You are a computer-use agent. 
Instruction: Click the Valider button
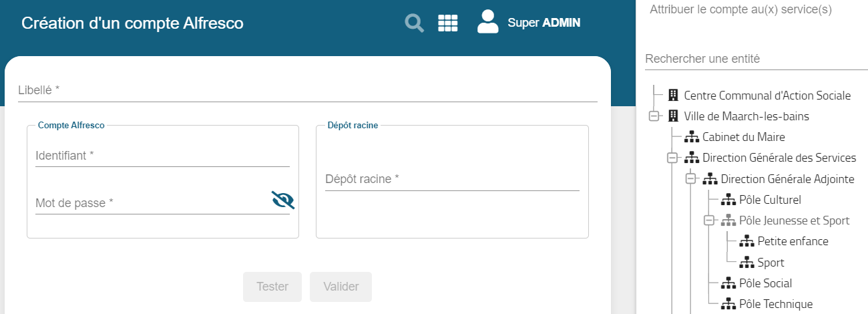[x=341, y=287]
